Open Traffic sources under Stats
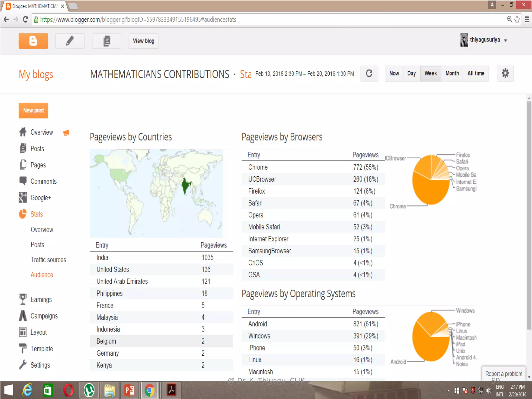The image size is (532, 399). click(x=48, y=260)
